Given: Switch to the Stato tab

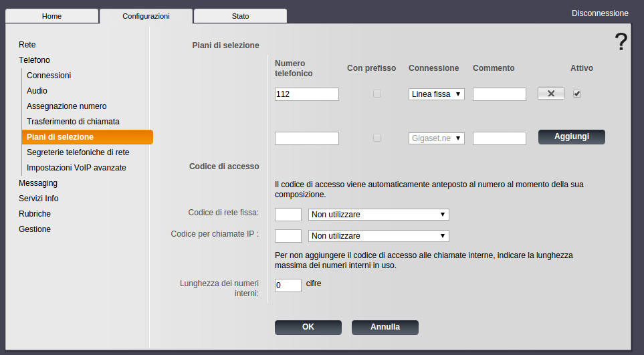Looking at the screenshot, I should 240,16.
